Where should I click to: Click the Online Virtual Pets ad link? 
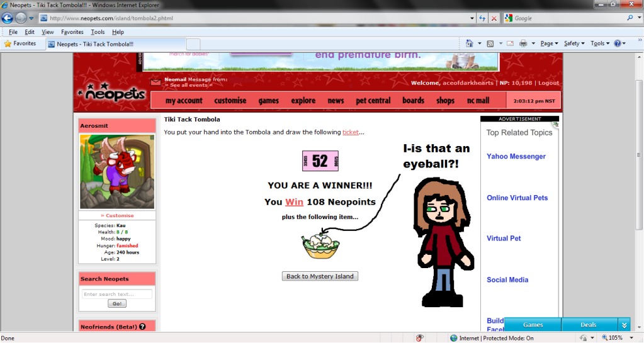517,198
